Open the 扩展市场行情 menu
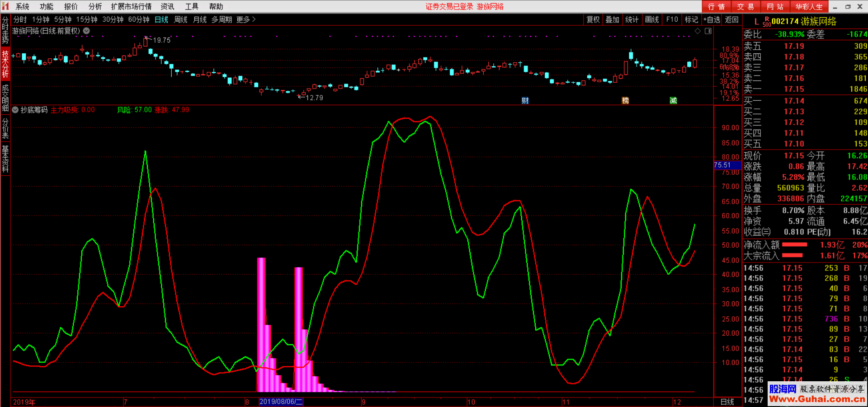 [132, 6]
